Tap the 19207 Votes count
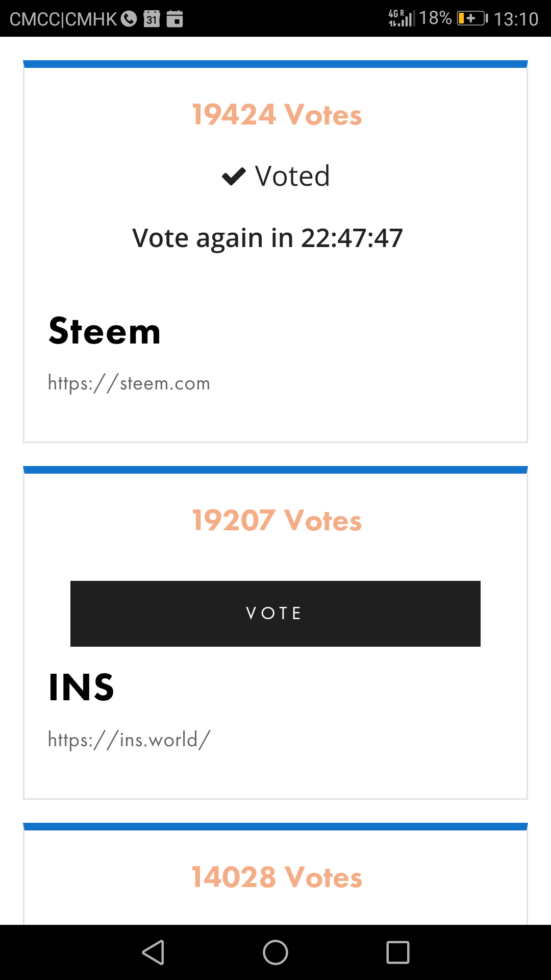 tap(277, 521)
